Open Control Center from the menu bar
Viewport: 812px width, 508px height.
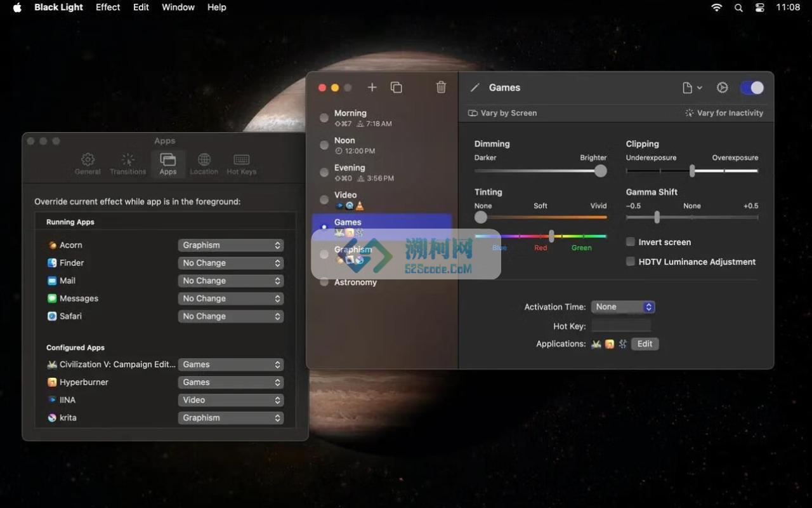(x=760, y=8)
